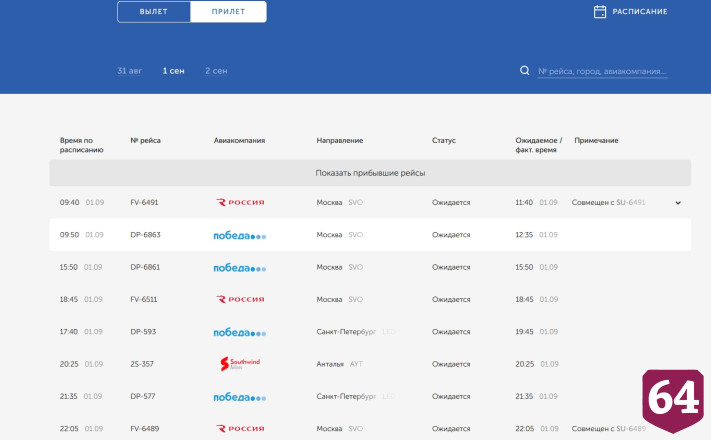Select flight number DP-593
The width and height of the screenshot is (711, 440).
[143, 332]
